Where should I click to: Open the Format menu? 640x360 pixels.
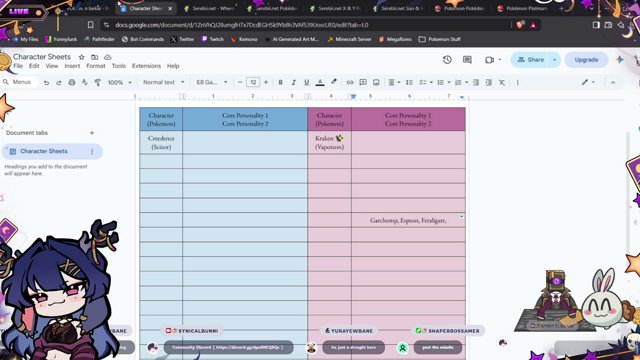[96, 66]
